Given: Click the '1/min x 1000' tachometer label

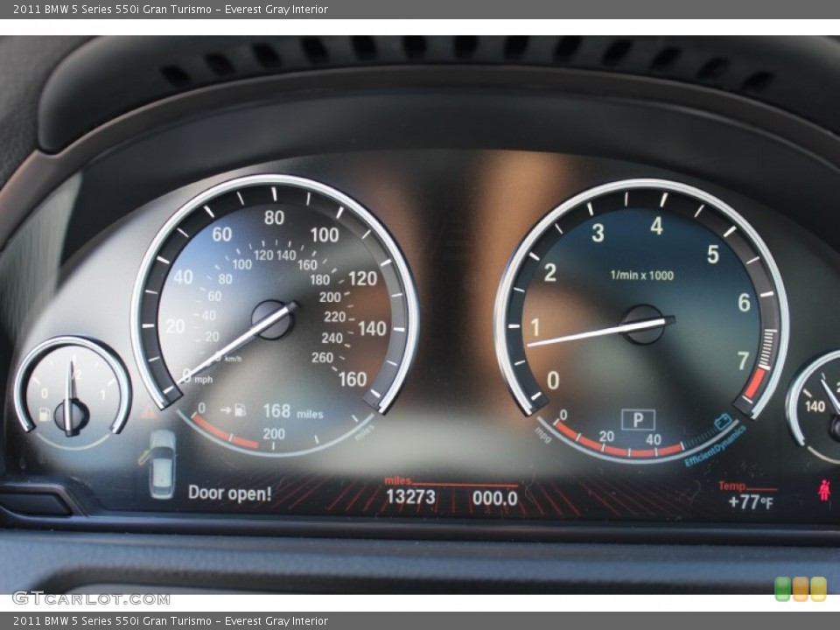Looking at the screenshot, I should tap(642, 276).
